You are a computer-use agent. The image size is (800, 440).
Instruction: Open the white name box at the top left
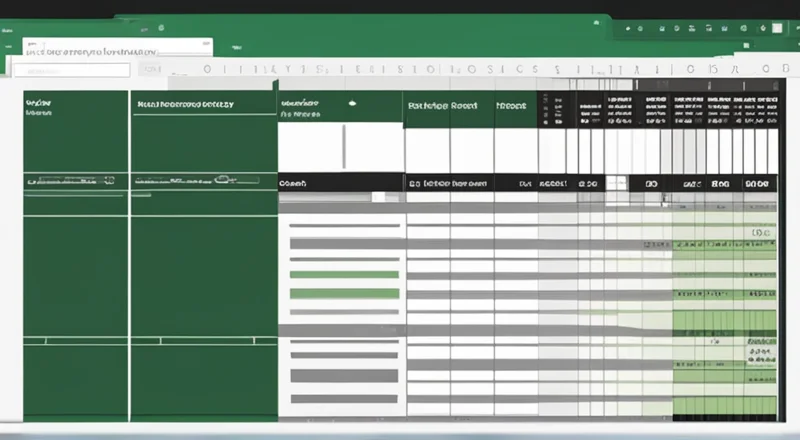click(x=70, y=70)
